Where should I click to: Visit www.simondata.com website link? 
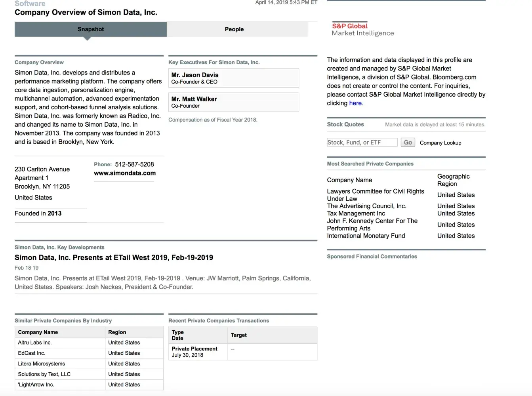125,173
